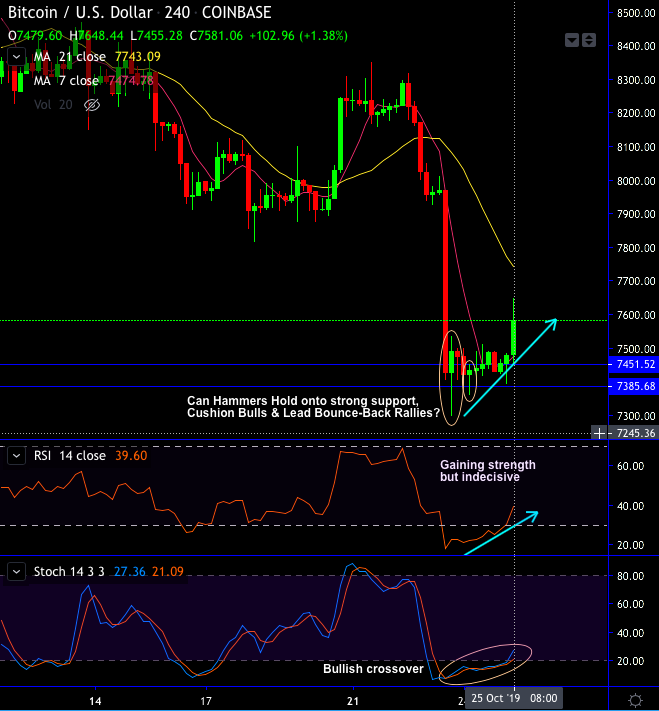
Task: Click the 25 Oct '19 08:00 time label
Action: tap(514, 698)
